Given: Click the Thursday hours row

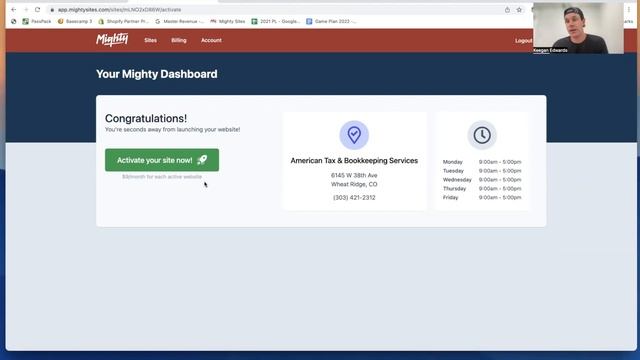Looking at the screenshot, I should [482, 189].
